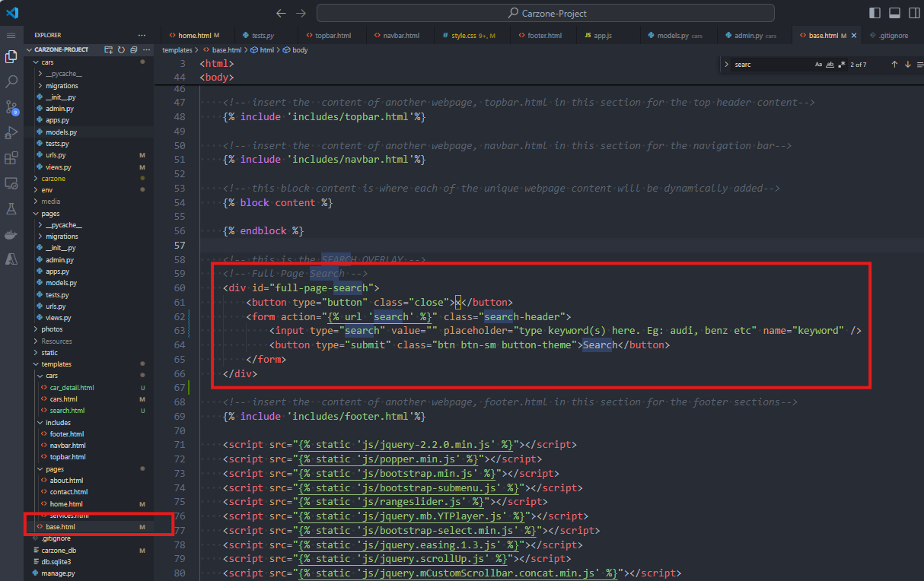
Task: Collapse all folders in Explorer
Action: (x=133, y=49)
